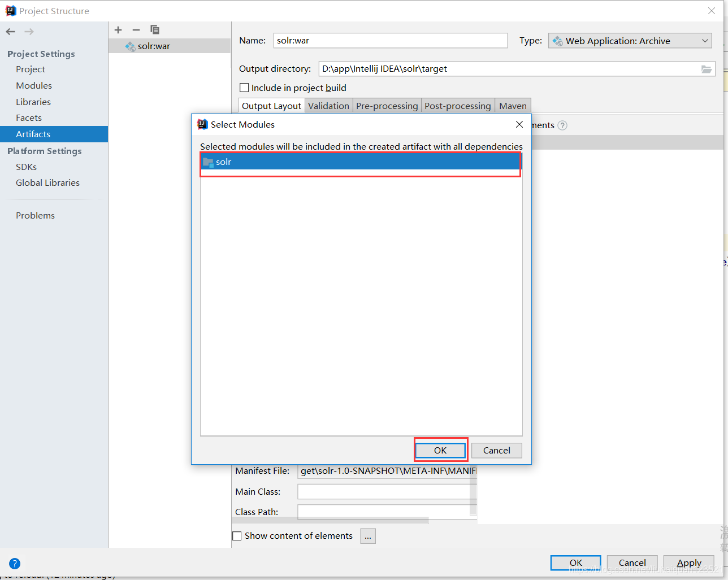Click OK in Project Structure window
Image resolution: width=728 pixels, height=580 pixels.
575,562
